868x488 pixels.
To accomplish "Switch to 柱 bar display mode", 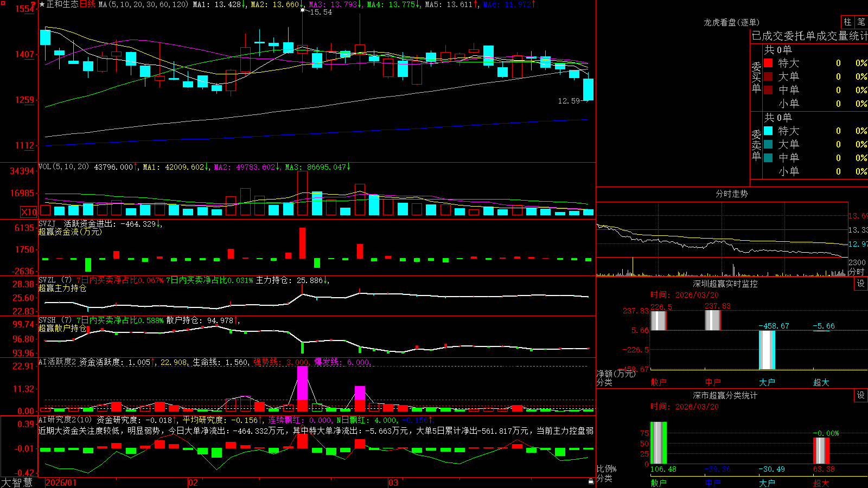I will (x=847, y=22).
